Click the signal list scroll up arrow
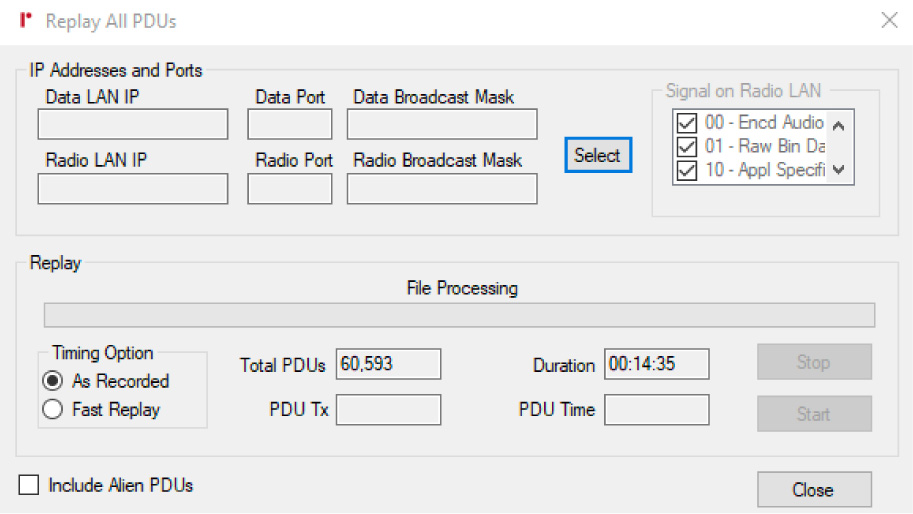The image size is (913, 514). point(838,125)
